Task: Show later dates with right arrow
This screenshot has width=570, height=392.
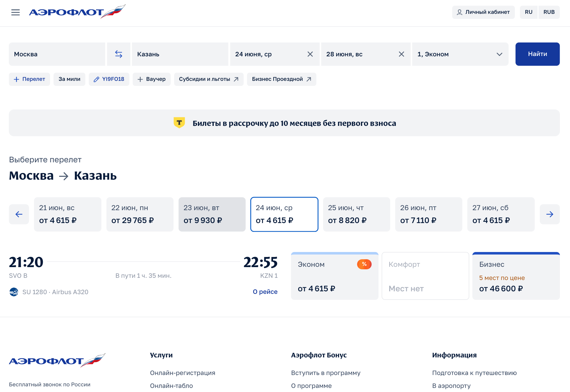Action: click(x=550, y=214)
